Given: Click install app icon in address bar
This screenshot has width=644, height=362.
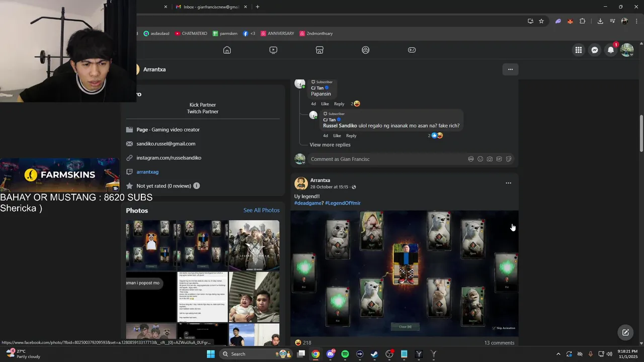Looking at the screenshot, I should click(x=530, y=21).
